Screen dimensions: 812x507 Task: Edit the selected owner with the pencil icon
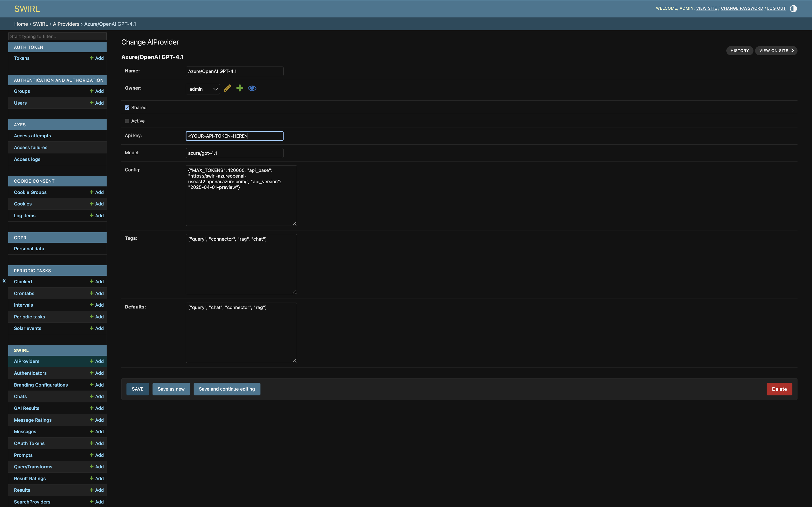[227, 88]
